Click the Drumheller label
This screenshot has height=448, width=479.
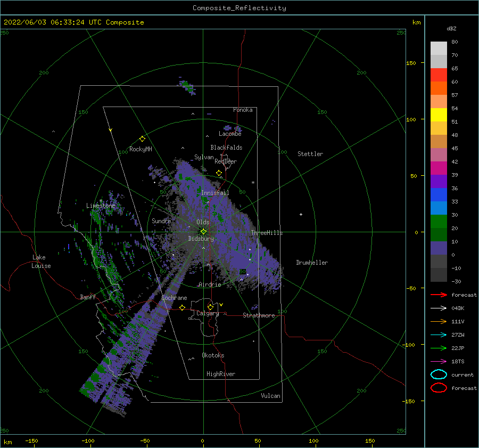(x=312, y=263)
